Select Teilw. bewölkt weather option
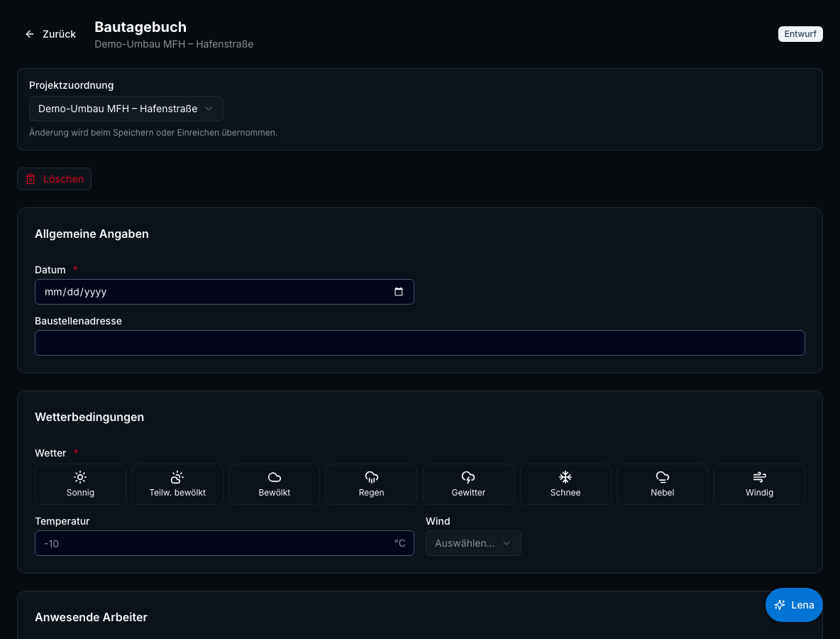Image resolution: width=840 pixels, height=639 pixels. 177,484
